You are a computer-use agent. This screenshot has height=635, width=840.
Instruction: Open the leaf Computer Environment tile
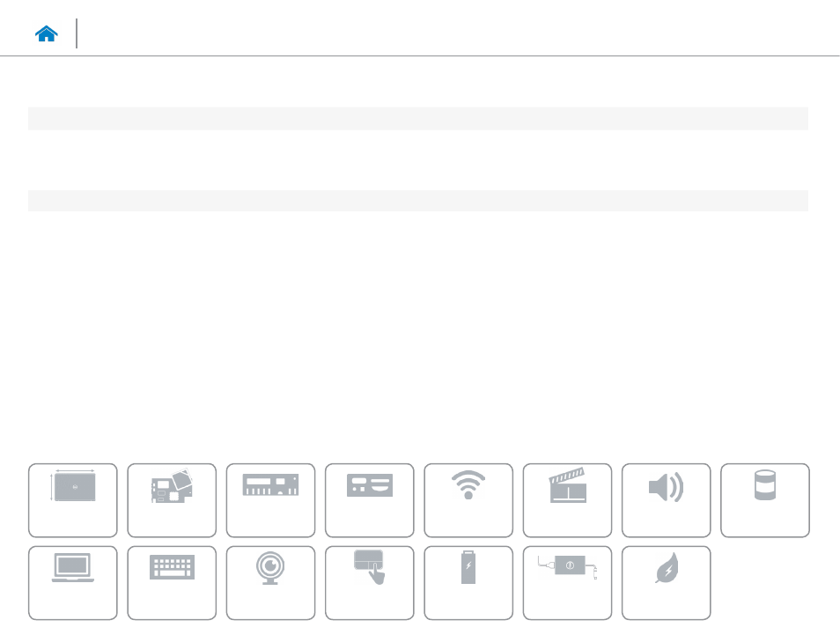(x=666, y=582)
